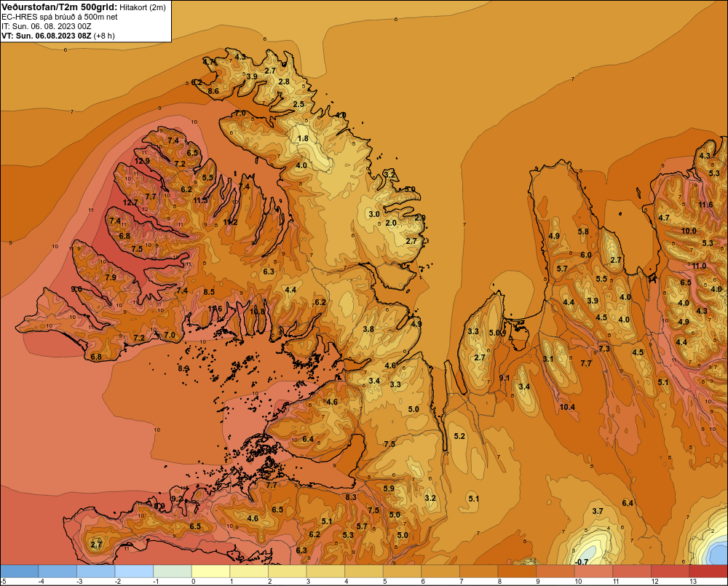Viewport: 728px width, 586px height.
Task: Click the 3.1 temperature value
Action: point(548,359)
